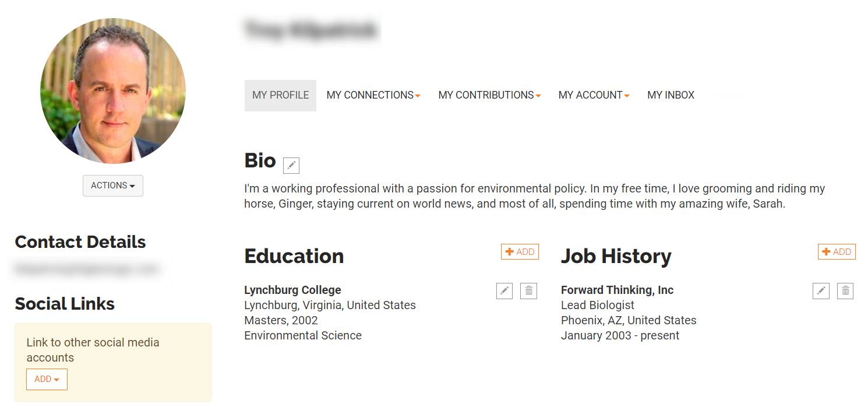Viewport: 868px width, 417px height.
Task: Click the circular profile photo
Action: (x=113, y=90)
